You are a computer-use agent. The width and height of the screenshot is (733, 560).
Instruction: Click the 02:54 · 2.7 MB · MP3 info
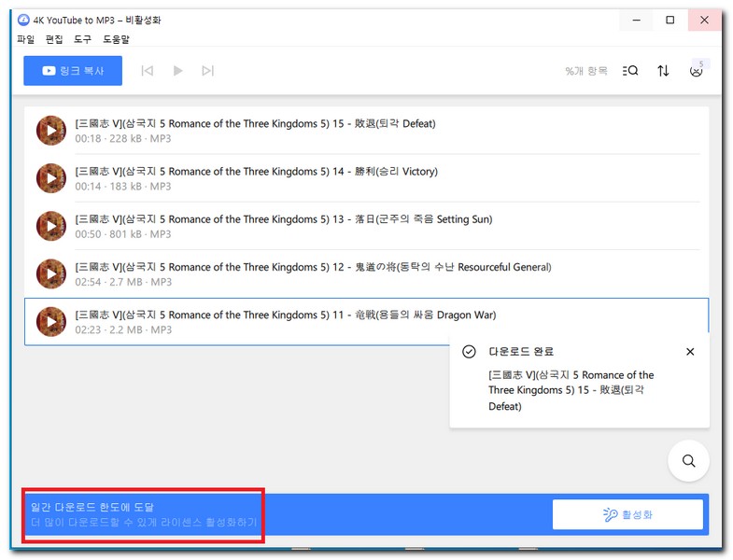point(123,282)
